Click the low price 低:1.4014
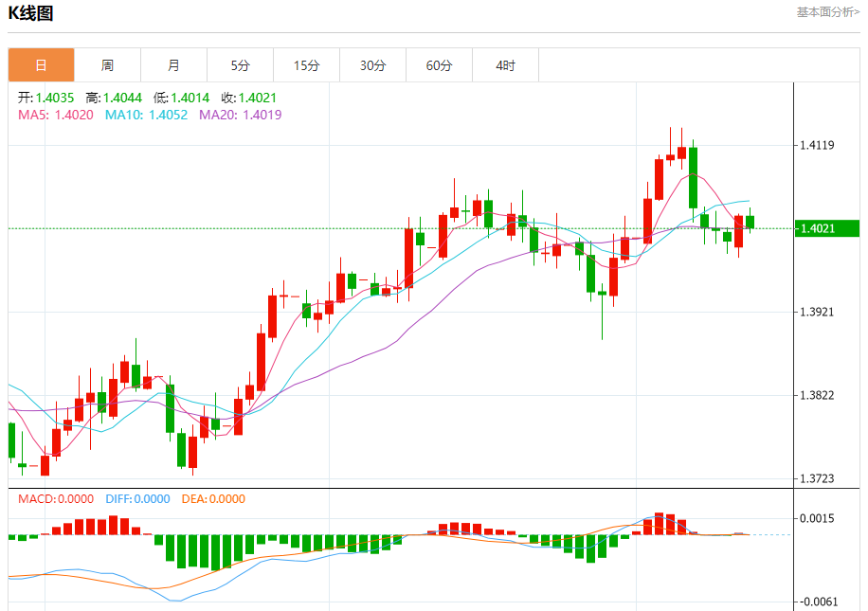Screen dimensions: 868x611 point(182,98)
